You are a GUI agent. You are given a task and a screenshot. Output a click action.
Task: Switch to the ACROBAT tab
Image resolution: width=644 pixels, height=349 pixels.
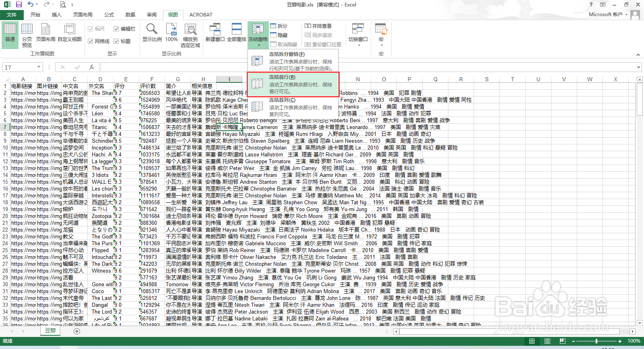tap(201, 15)
